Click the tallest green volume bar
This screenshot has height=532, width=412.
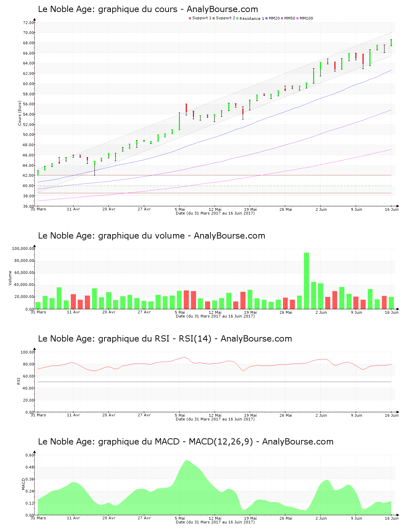[x=306, y=281]
